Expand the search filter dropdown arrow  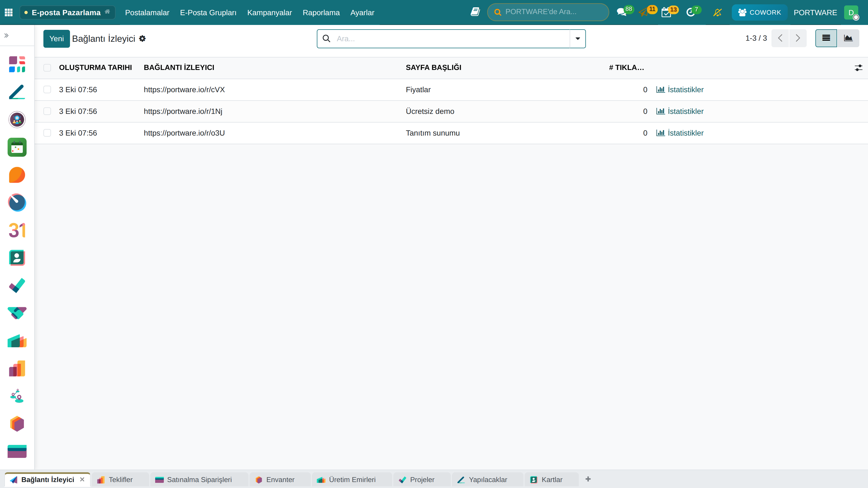577,38
